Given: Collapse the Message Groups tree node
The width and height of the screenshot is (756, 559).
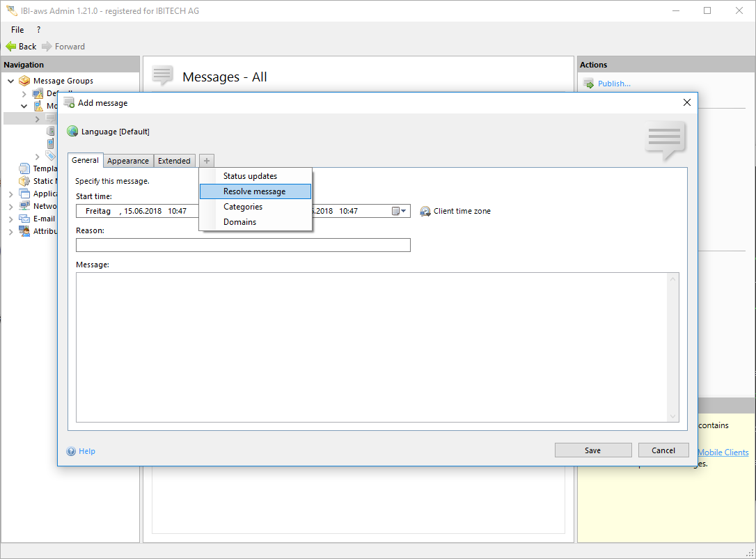Looking at the screenshot, I should pyautogui.click(x=11, y=81).
